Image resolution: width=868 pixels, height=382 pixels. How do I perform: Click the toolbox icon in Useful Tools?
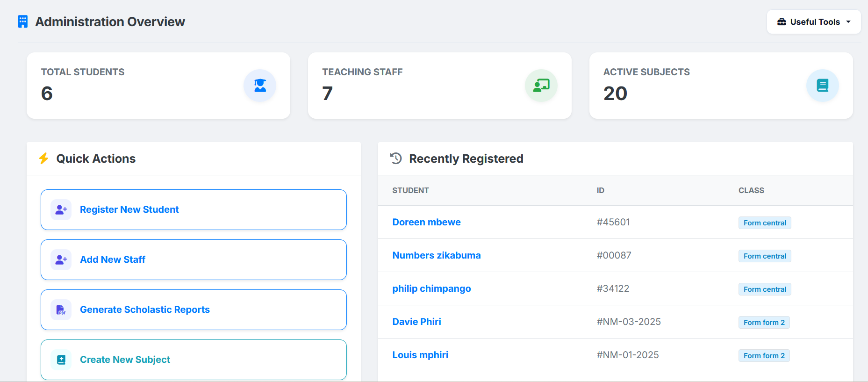click(782, 22)
